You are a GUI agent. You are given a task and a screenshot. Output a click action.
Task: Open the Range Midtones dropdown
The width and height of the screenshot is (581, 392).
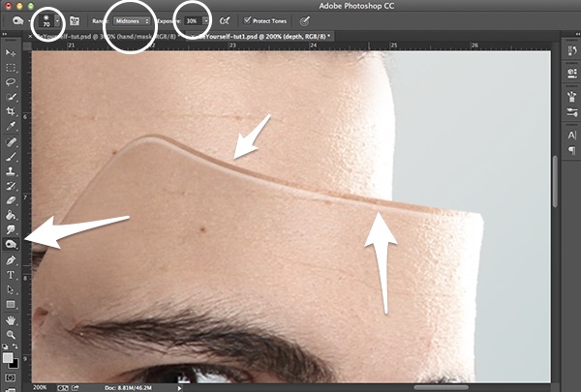coord(132,21)
